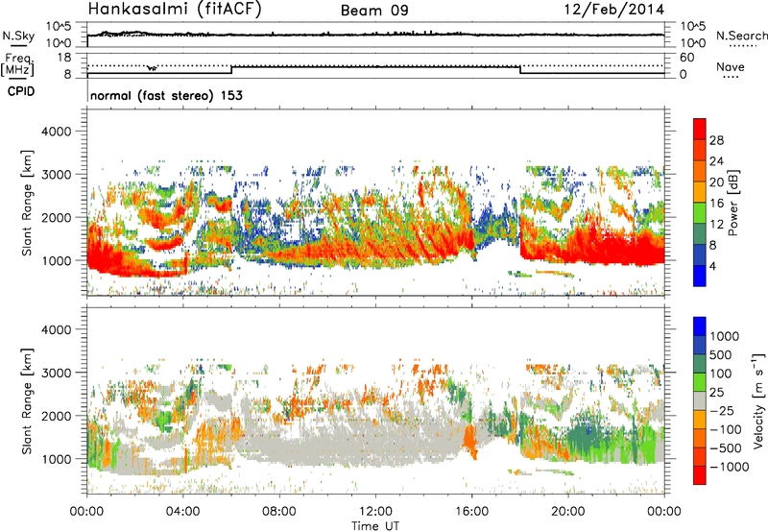Click 'Slant Range [km]' label of velocity panel

click(27, 400)
